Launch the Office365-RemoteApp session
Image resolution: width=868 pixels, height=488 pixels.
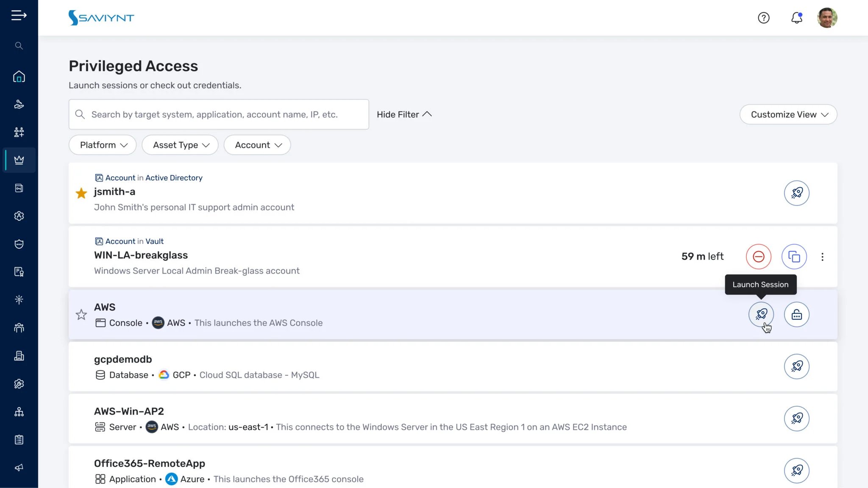tap(797, 470)
